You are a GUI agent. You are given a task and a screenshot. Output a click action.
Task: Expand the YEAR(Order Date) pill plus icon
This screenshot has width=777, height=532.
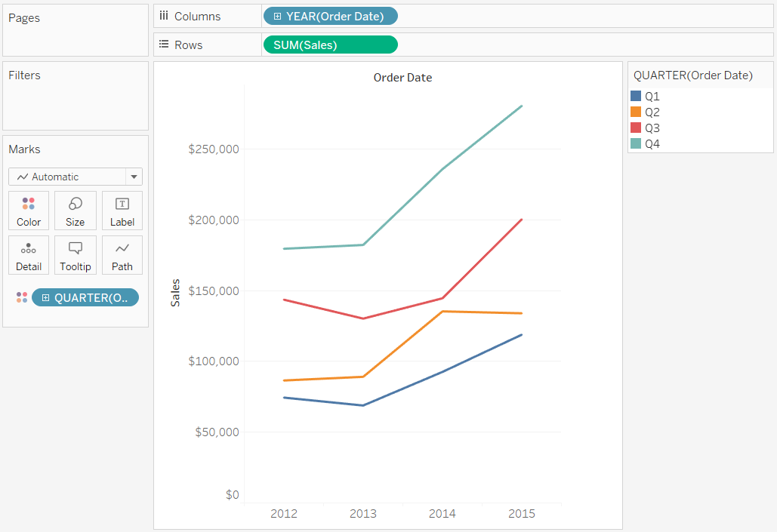(278, 17)
